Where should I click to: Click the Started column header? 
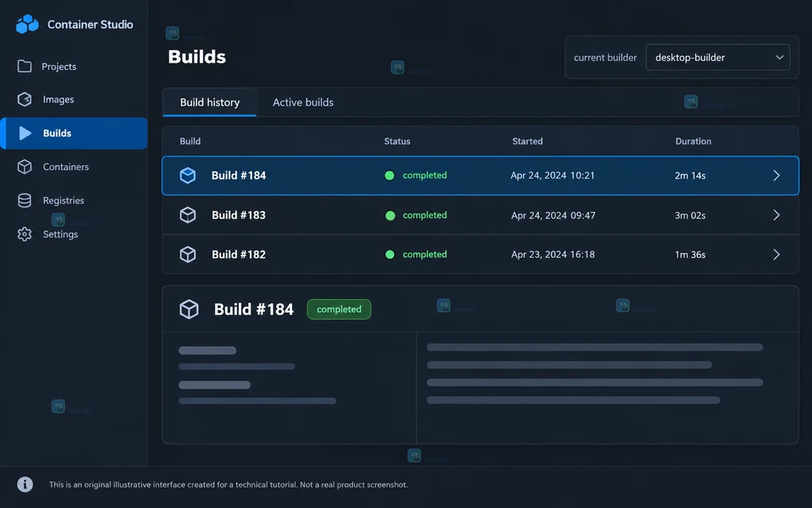pos(527,141)
